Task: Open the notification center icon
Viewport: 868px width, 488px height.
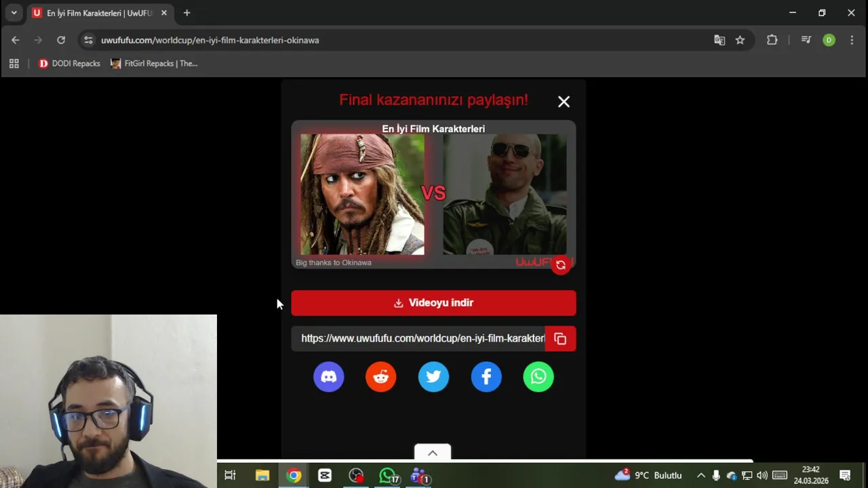Action: tap(845, 475)
